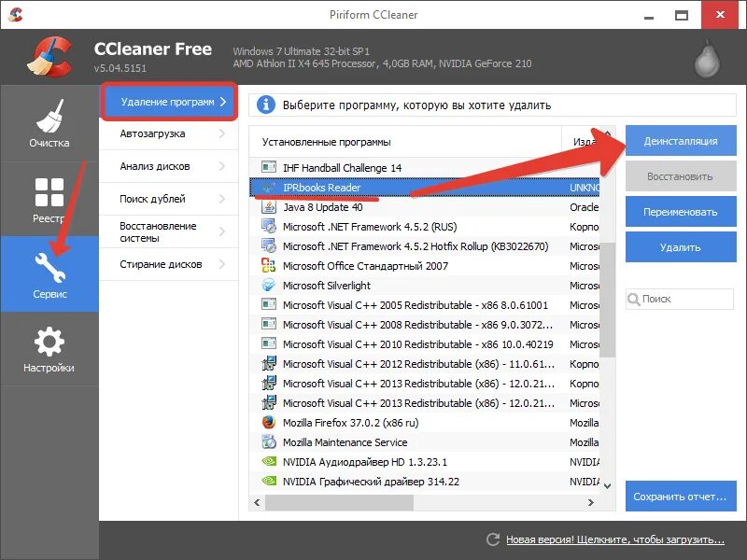747x560 pixels.
Task: Click chevron next to Автозагрузка
Action: click(222, 133)
